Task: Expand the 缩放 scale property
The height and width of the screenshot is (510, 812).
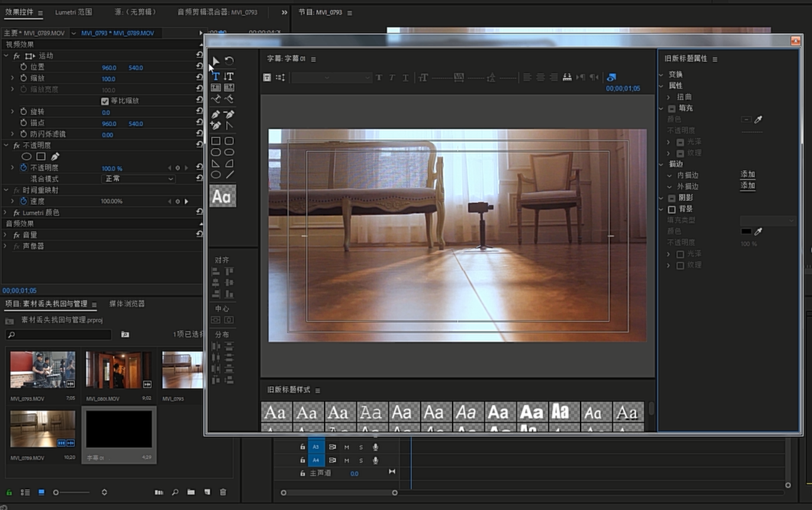Action: click(x=12, y=78)
